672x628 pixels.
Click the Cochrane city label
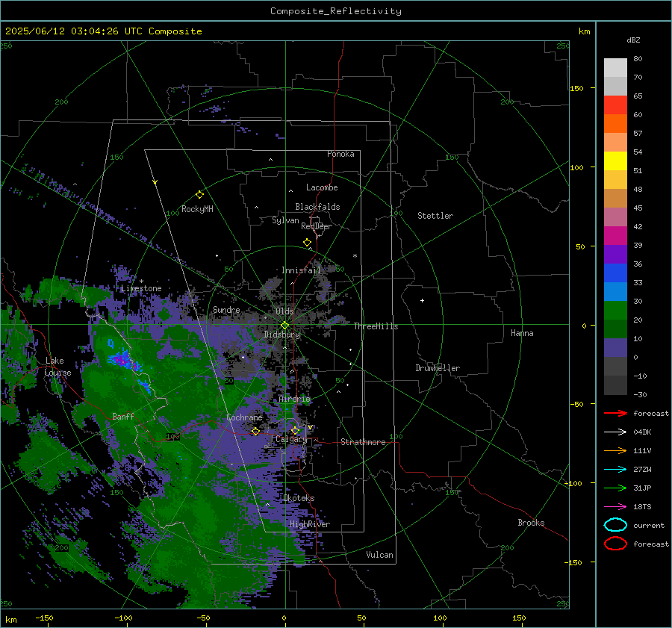(x=244, y=417)
